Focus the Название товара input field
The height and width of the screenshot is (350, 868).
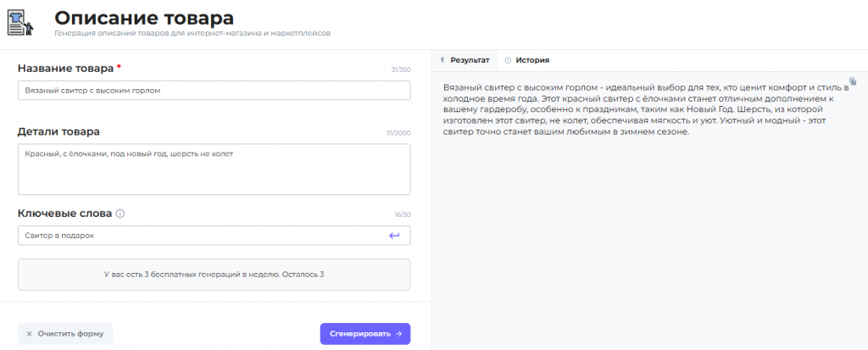coord(214,91)
